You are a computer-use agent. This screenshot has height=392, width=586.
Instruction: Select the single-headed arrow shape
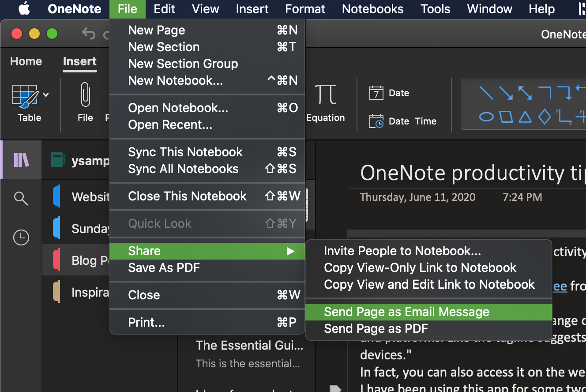(506, 93)
